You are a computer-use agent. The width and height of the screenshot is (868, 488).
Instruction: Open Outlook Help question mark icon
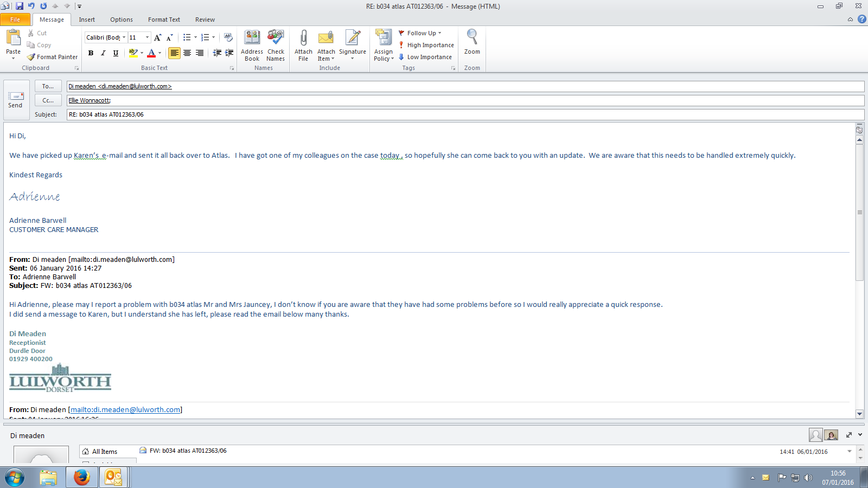[861, 19]
